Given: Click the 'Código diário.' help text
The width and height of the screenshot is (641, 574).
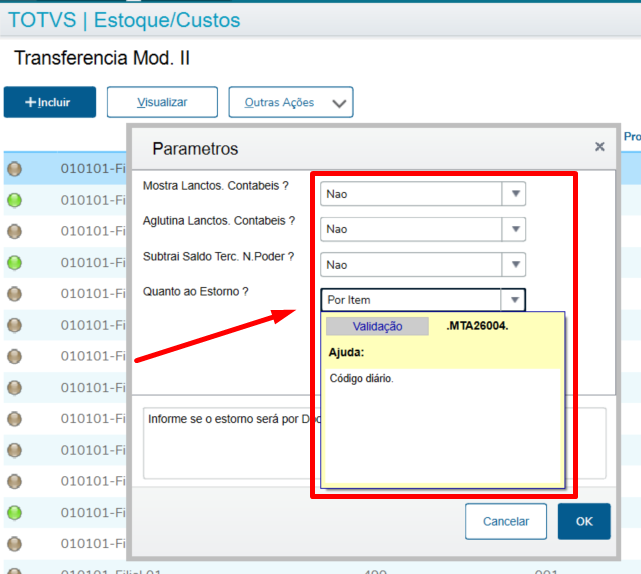Looking at the screenshot, I should [362, 379].
